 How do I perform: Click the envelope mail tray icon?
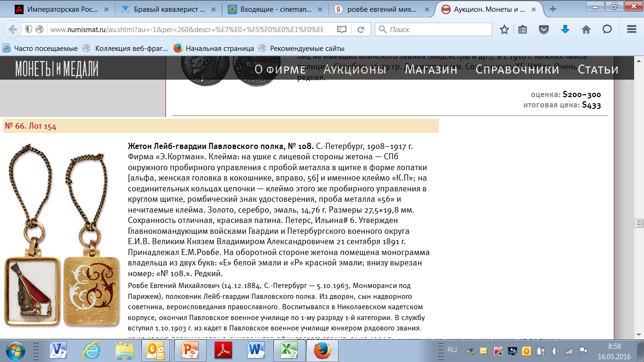tap(484, 351)
